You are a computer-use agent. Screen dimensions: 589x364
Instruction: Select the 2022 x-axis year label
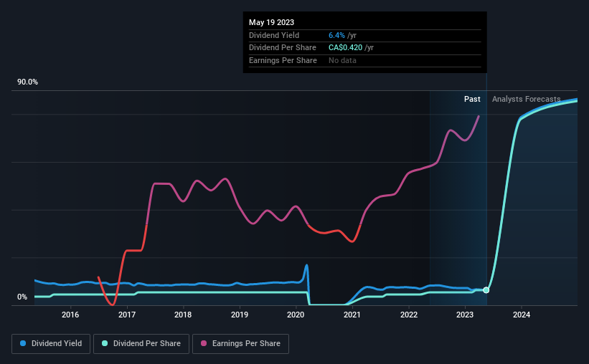pos(409,315)
